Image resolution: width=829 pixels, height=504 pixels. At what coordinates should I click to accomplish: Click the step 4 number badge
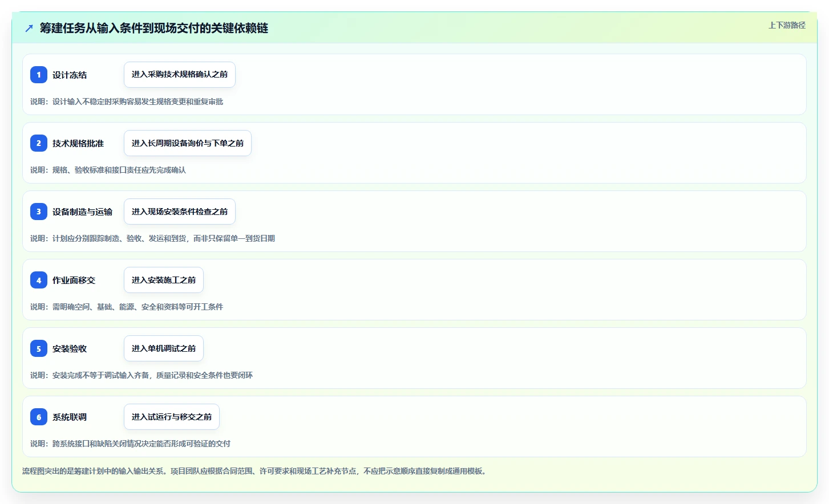tap(39, 280)
